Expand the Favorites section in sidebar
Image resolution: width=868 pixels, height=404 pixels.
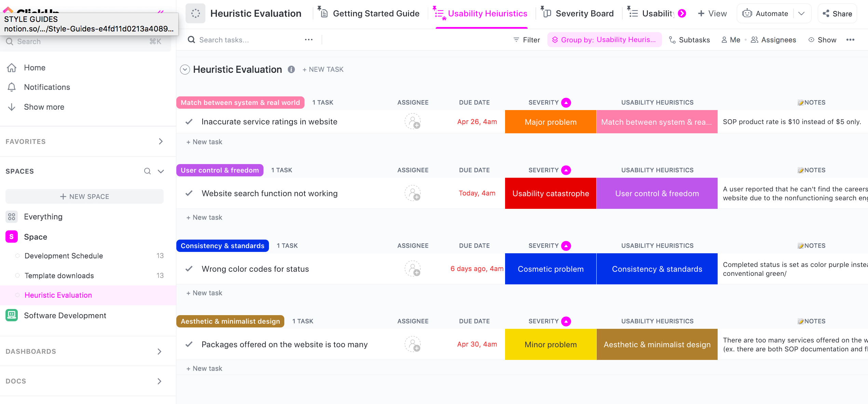coord(161,141)
